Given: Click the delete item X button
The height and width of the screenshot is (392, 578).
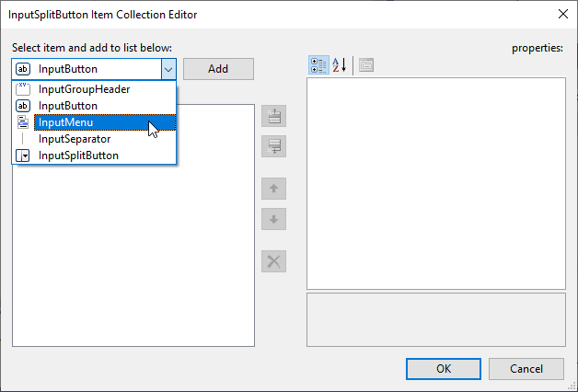Looking at the screenshot, I should (273, 260).
